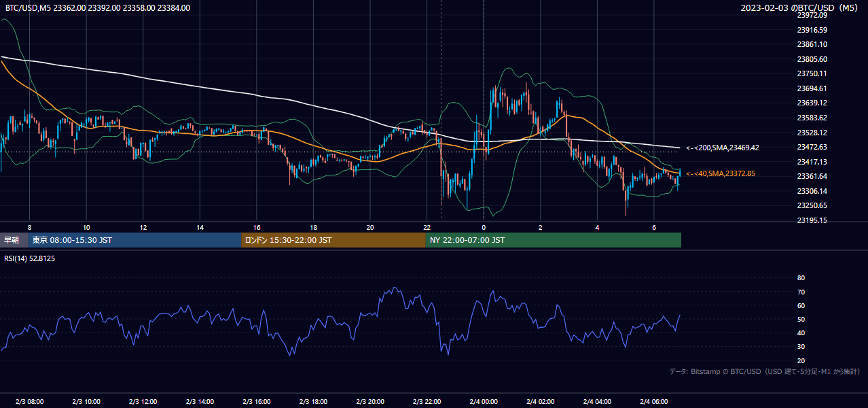Click hour label 16 below the price chart
868x408 pixels.
pyautogui.click(x=257, y=227)
